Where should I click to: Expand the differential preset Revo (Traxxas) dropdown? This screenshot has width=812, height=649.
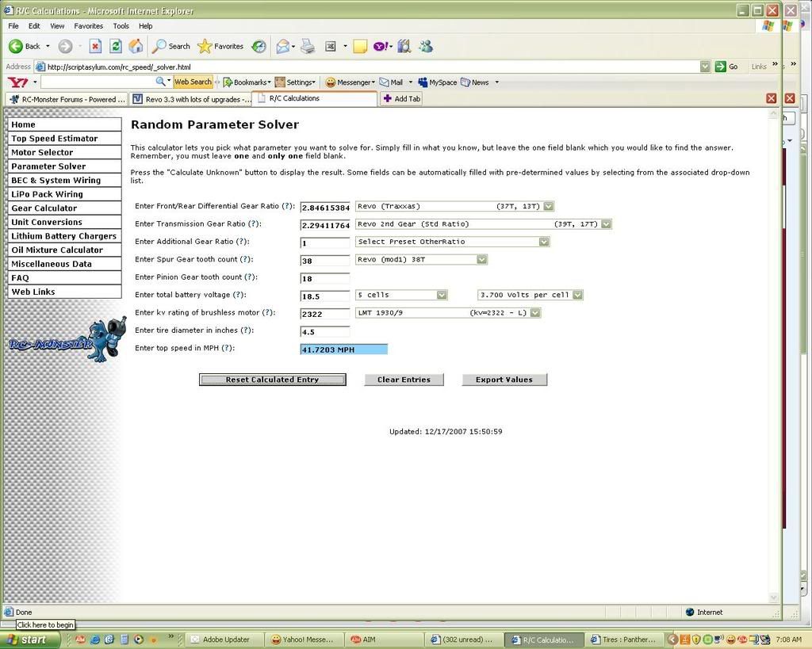[x=548, y=206]
